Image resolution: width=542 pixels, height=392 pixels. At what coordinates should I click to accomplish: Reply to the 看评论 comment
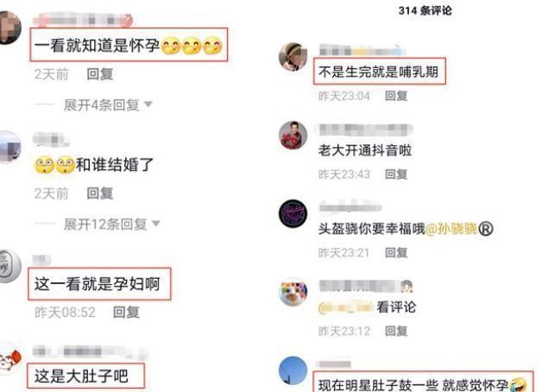[396, 332]
